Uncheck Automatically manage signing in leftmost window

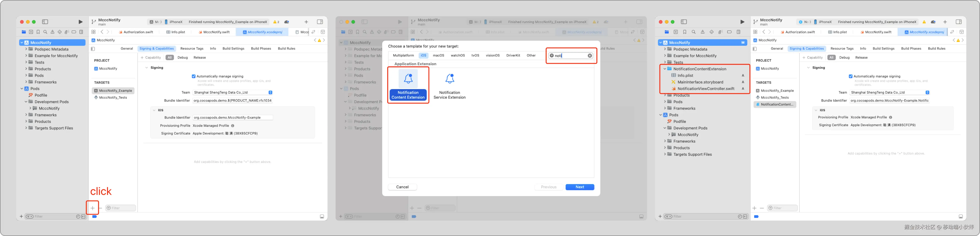194,77
